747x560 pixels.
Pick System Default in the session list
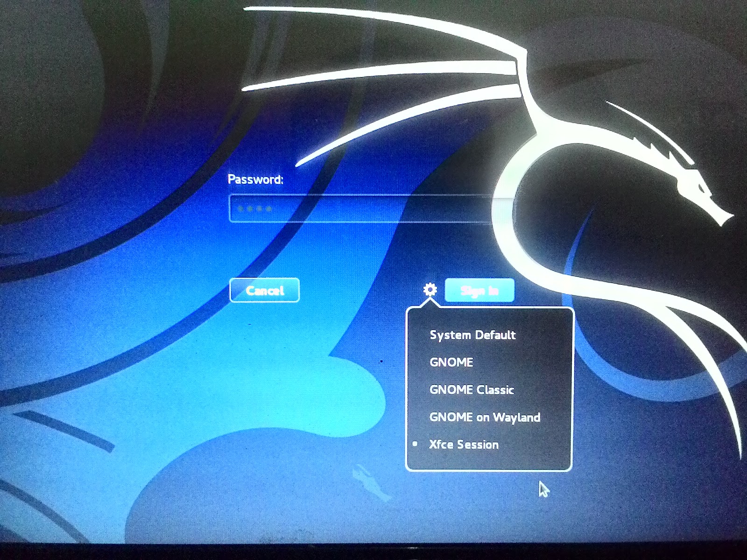(472, 335)
